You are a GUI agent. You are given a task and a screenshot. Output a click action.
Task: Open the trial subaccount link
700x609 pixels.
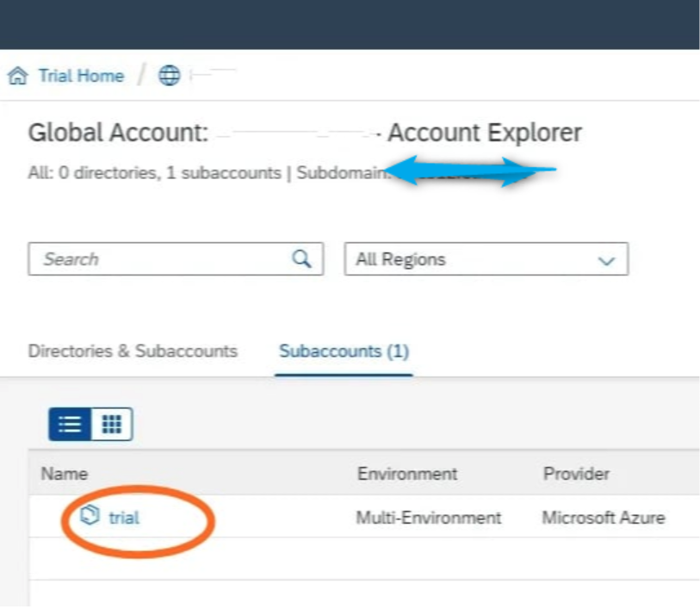pos(124,518)
